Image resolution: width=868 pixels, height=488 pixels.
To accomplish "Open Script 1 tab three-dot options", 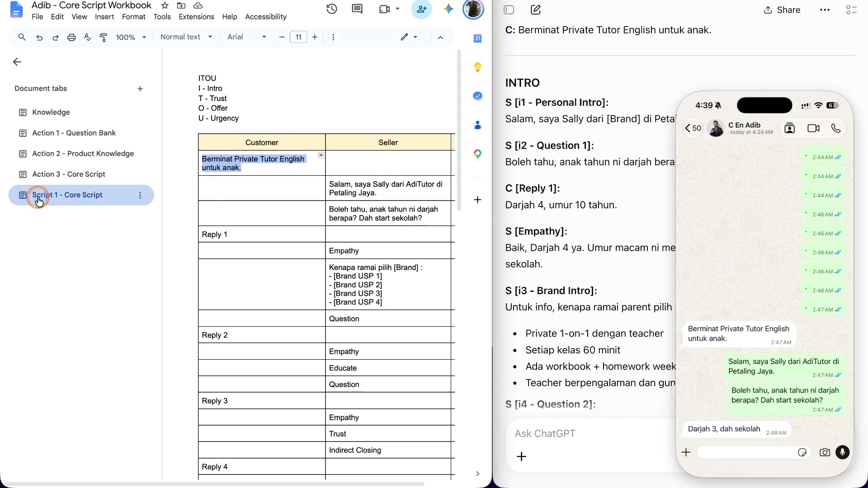I will tap(140, 195).
